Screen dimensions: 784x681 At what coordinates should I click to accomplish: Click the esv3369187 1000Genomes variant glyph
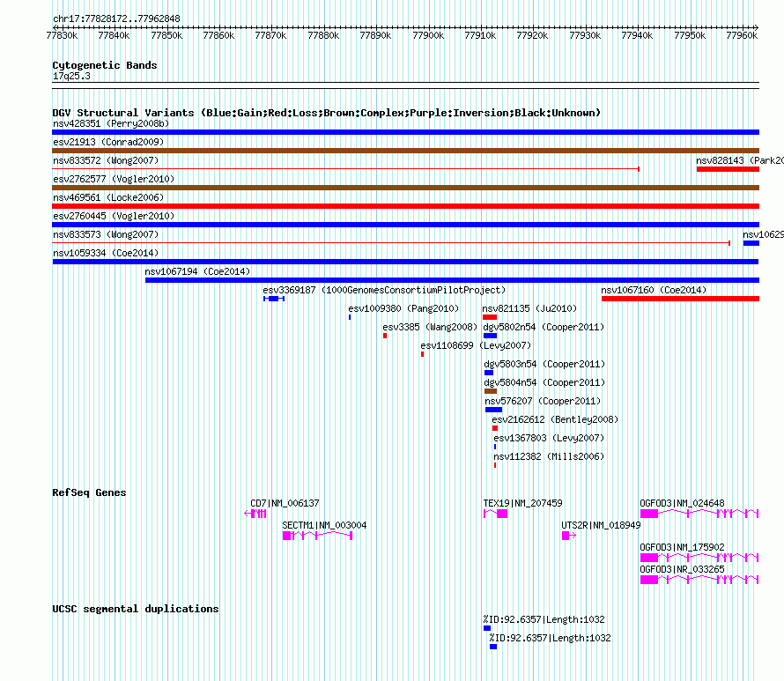pos(274,299)
